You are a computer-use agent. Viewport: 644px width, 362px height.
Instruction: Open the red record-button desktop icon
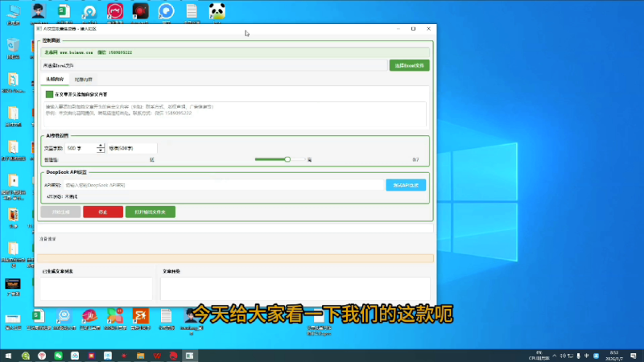pyautogui.click(x=141, y=11)
